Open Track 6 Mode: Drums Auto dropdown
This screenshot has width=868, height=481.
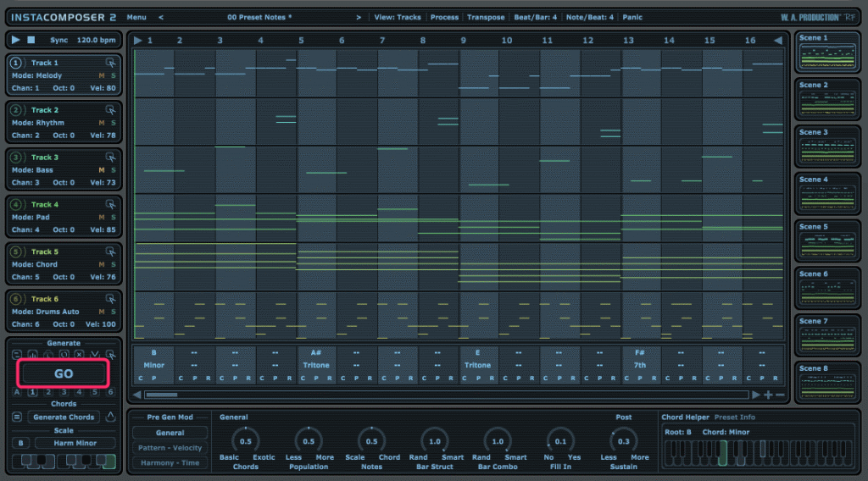click(46, 312)
